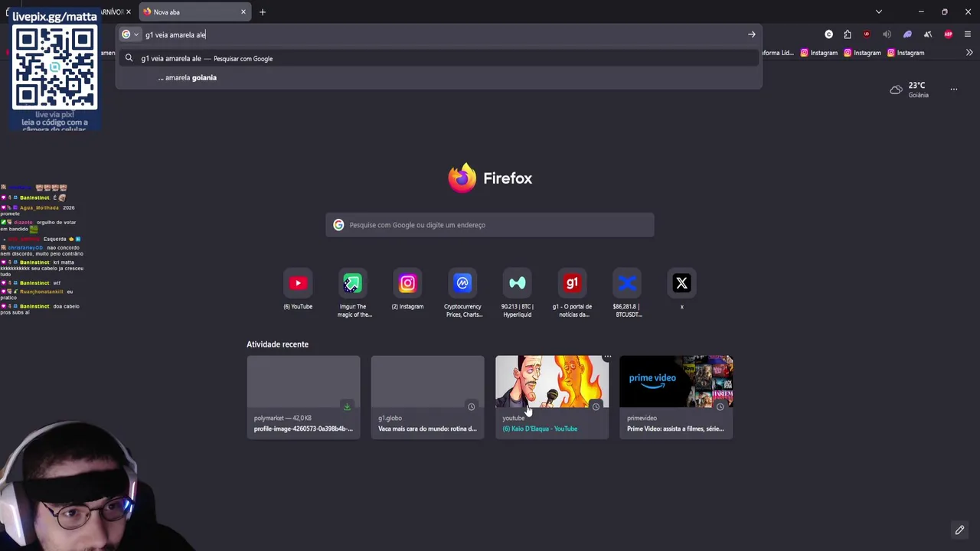Click the Firefox logo on the new tab page
The image size is (980, 551).
462,178
